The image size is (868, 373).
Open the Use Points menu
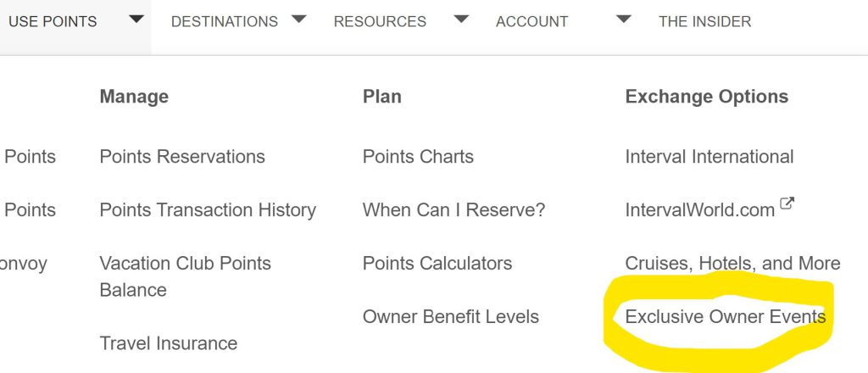(x=53, y=21)
